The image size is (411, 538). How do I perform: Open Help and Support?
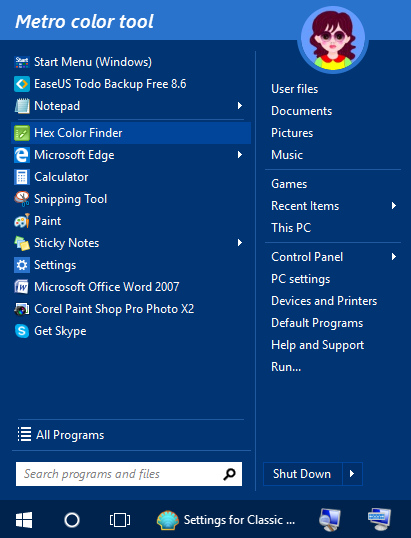coord(317,345)
